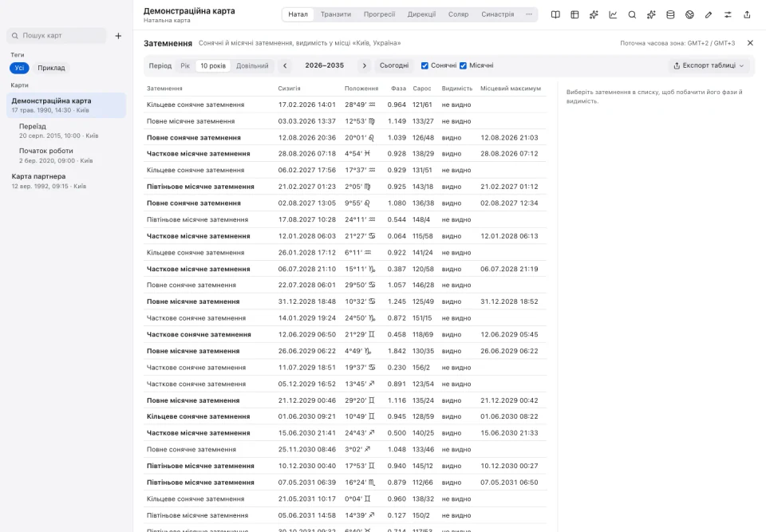
Task: Open the Експорт таблиці dropdown
Action: [x=709, y=65]
